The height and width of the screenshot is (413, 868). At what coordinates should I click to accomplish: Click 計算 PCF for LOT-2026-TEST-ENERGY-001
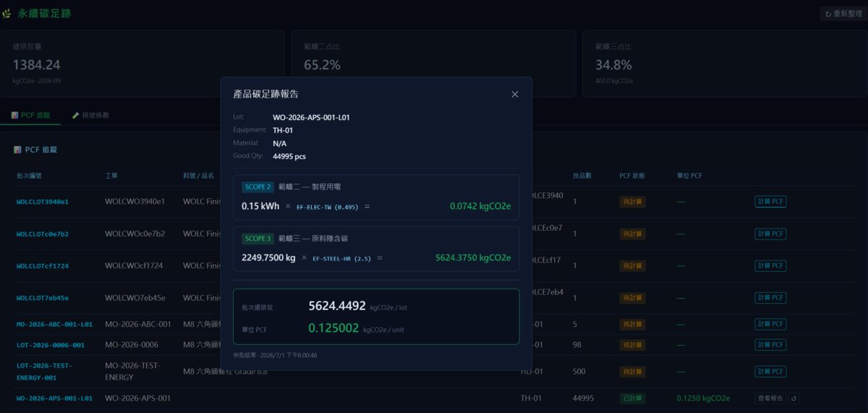(x=770, y=371)
